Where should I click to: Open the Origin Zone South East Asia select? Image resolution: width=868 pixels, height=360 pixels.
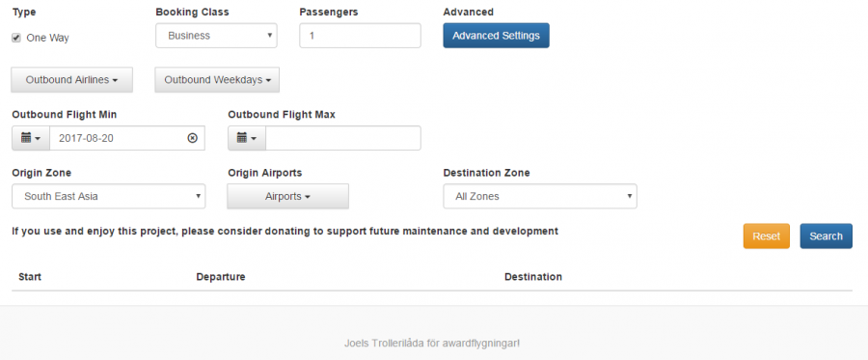tap(108, 196)
